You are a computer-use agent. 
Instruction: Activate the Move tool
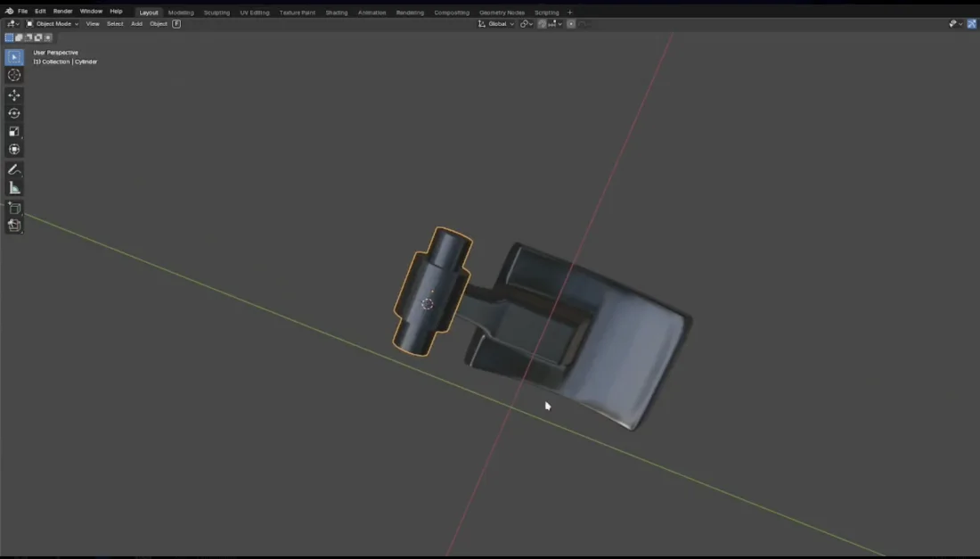pyautogui.click(x=13, y=95)
